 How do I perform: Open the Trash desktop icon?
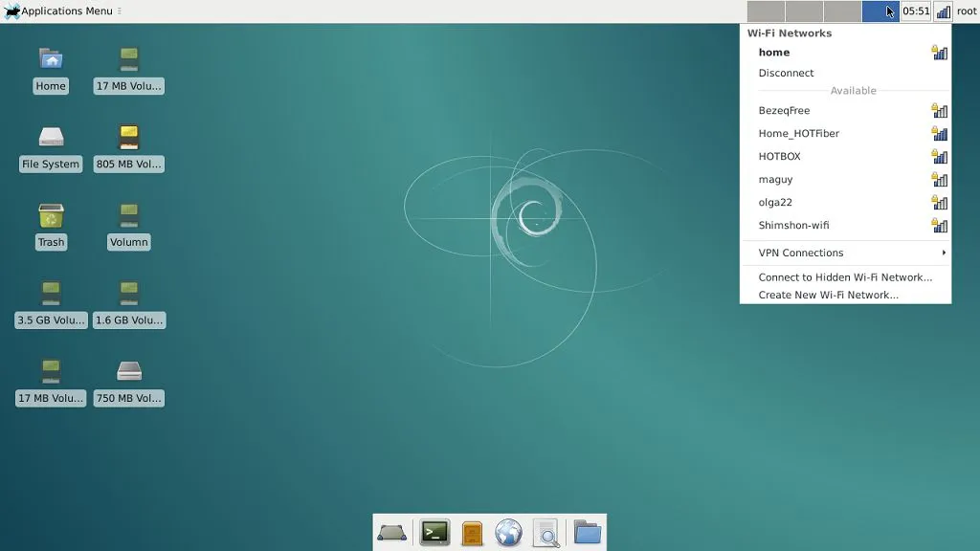(51, 217)
